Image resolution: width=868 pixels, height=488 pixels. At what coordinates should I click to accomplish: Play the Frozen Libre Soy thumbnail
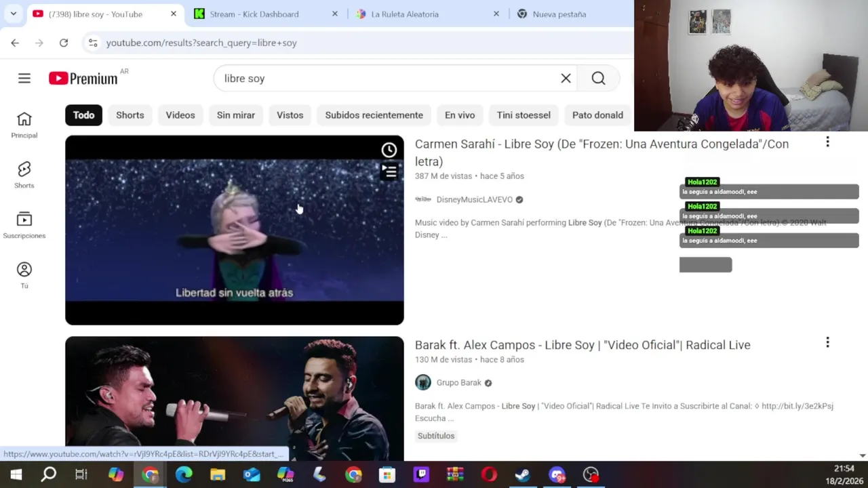pyautogui.click(x=235, y=230)
